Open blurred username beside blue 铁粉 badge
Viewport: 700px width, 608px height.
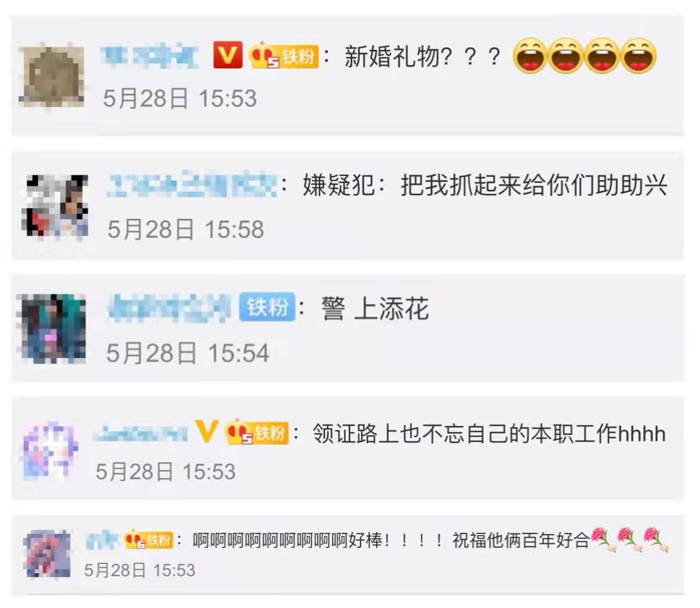170,308
